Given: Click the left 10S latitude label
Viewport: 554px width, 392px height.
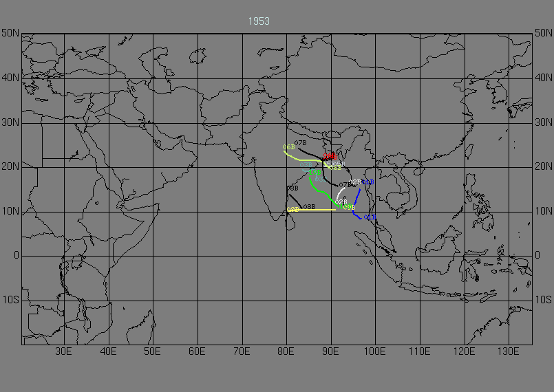Looking at the screenshot, I should click(10, 300).
